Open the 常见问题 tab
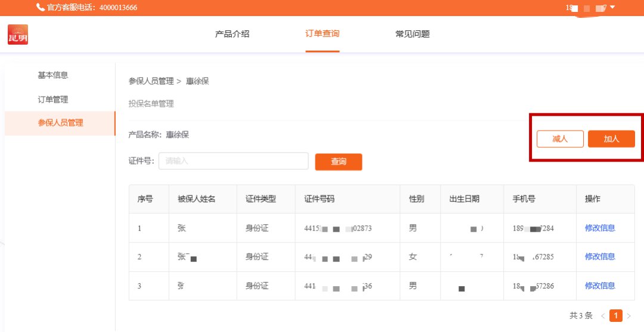The image size is (644, 332). 412,34
